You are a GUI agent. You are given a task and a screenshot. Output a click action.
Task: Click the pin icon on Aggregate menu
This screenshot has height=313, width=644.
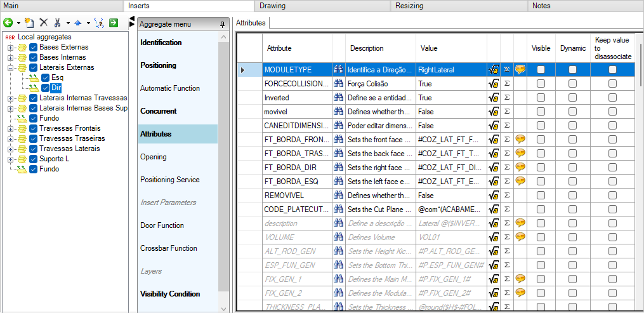click(222, 25)
